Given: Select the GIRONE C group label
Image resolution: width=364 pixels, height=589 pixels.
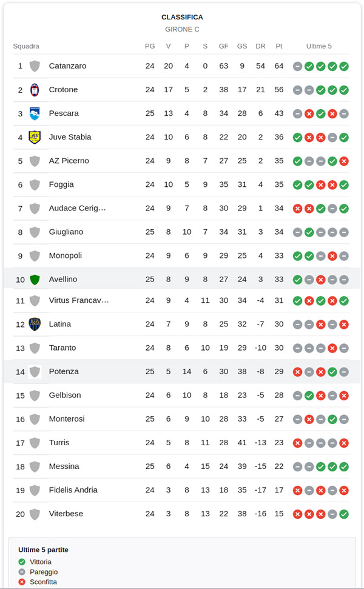Looking at the screenshot, I should pyautogui.click(x=182, y=29).
